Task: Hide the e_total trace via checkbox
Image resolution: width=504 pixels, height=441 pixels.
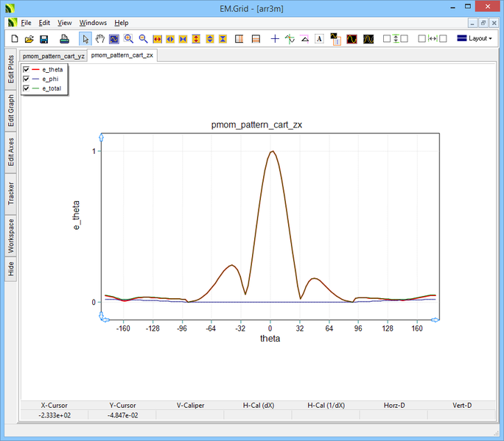Action: [x=27, y=88]
